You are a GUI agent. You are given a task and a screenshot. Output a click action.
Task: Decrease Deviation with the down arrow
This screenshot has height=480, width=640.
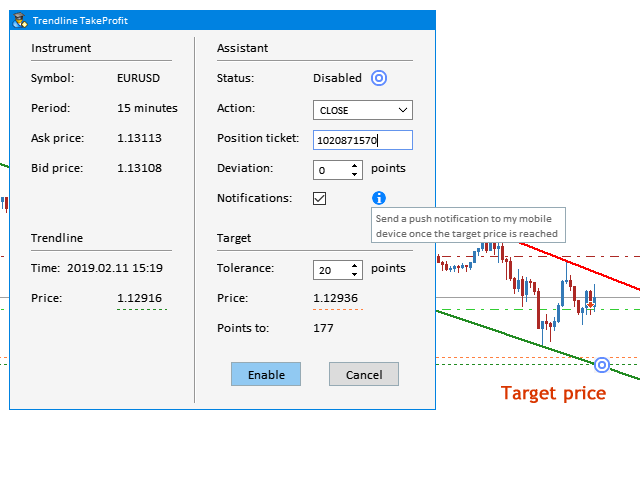(x=354, y=175)
